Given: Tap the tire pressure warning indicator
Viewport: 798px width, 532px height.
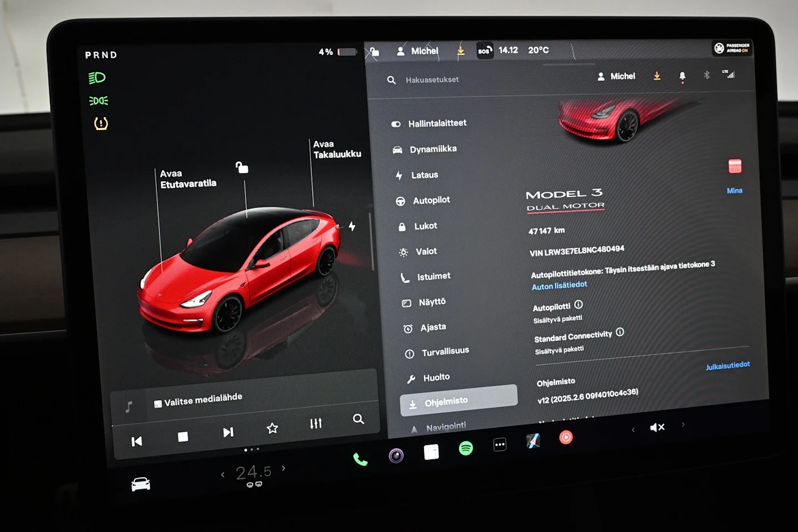Looking at the screenshot, I should pyautogui.click(x=101, y=123).
